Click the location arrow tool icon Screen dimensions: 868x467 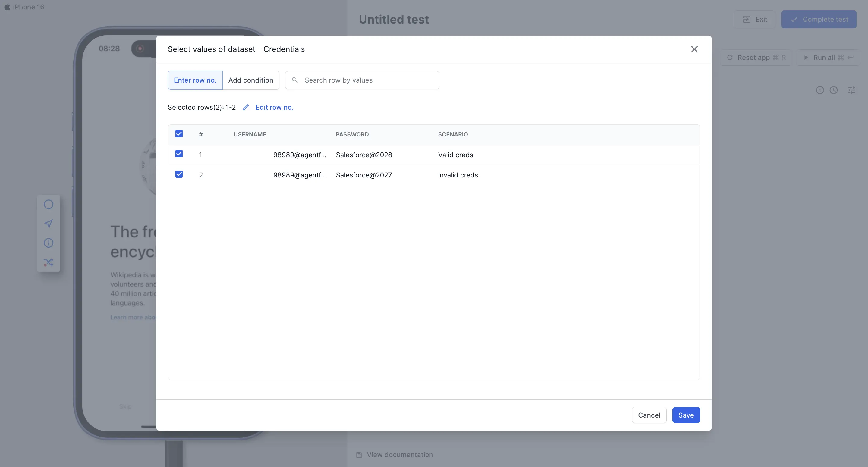click(x=49, y=224)
